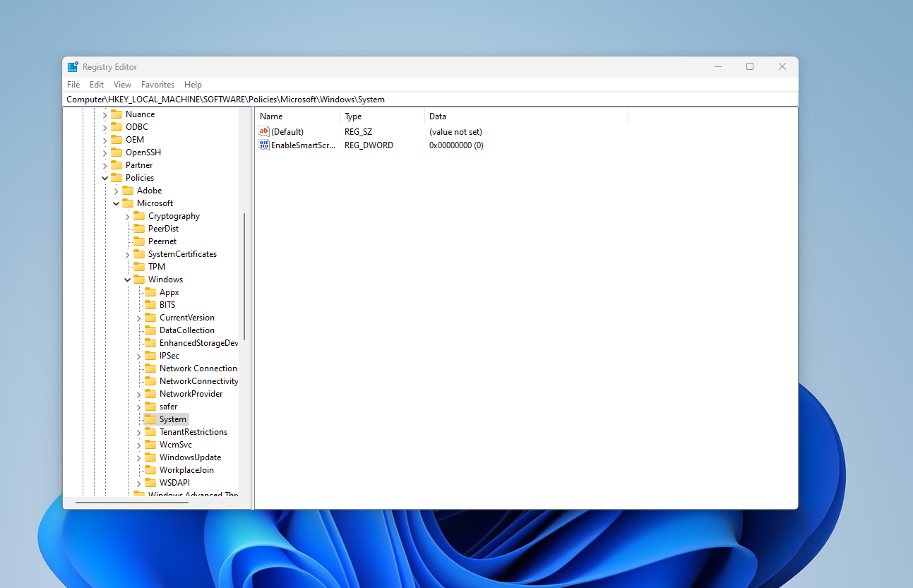This screenshot has height=588, width=913.
Task: Open the Edit menu
Action: (x=97, y=85)
